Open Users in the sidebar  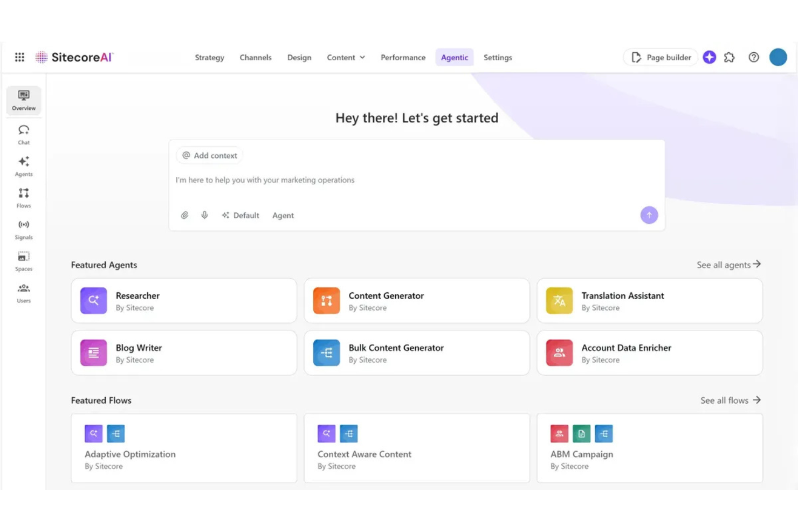pyautogui.click(x=24, y=293)
